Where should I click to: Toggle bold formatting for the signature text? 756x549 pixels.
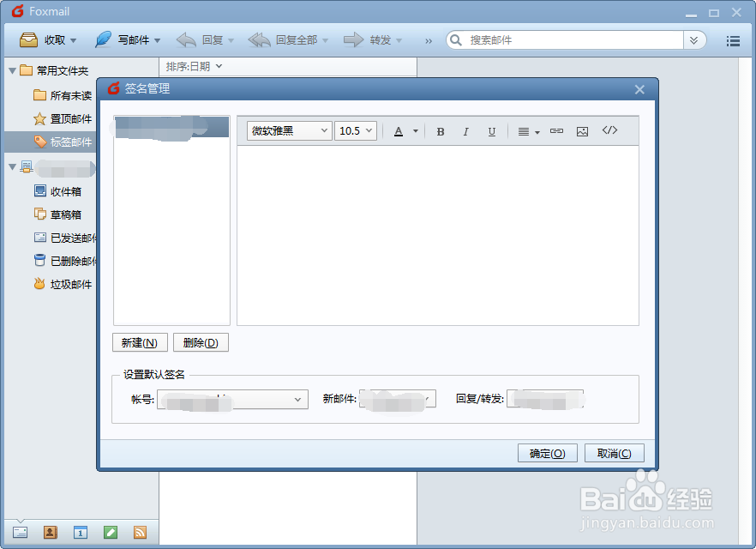pyautogui.click(x=440, y=130)
